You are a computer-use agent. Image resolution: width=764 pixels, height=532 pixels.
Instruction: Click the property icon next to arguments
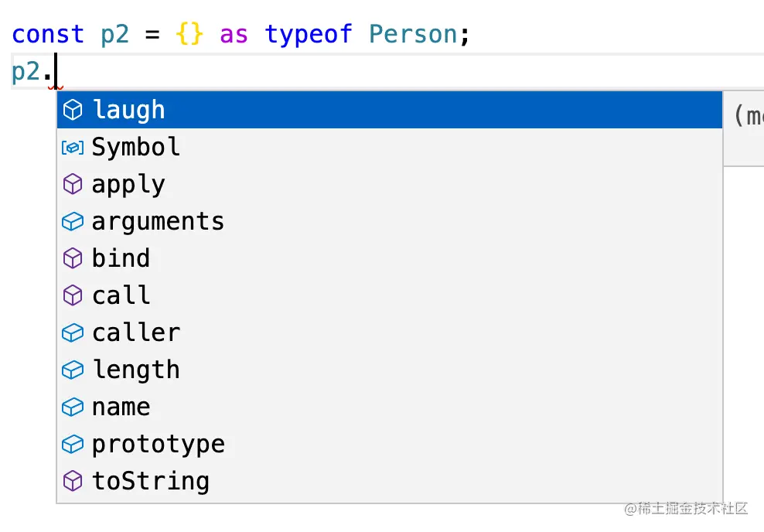coord(73,222)
